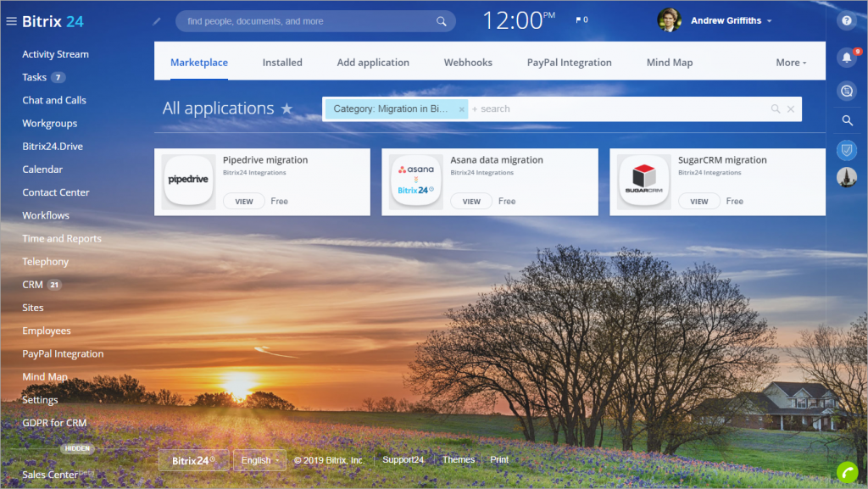The height and width of the screenshot is (489, 868).
Task: Open the Add application tab
Action: [x=373, y=63]
